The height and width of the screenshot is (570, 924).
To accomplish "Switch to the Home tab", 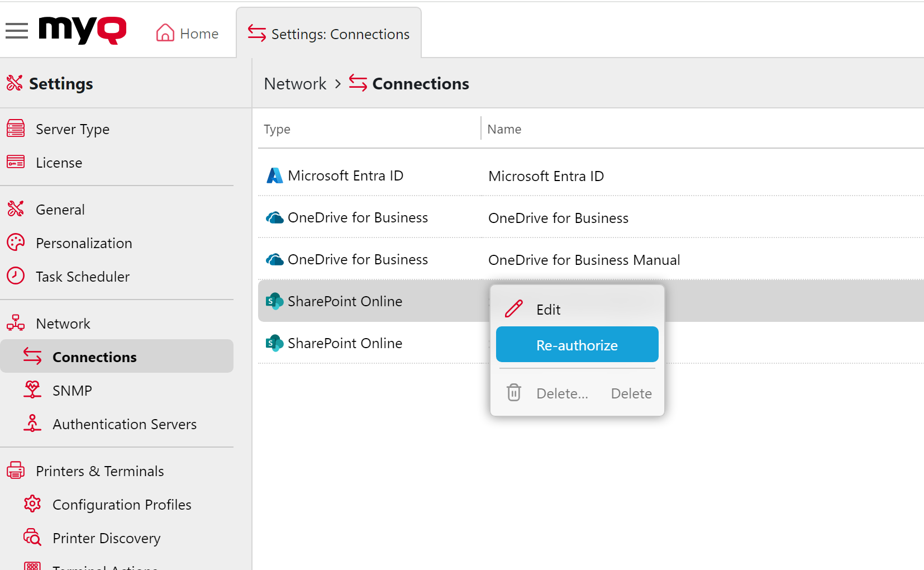I will 187,33.
